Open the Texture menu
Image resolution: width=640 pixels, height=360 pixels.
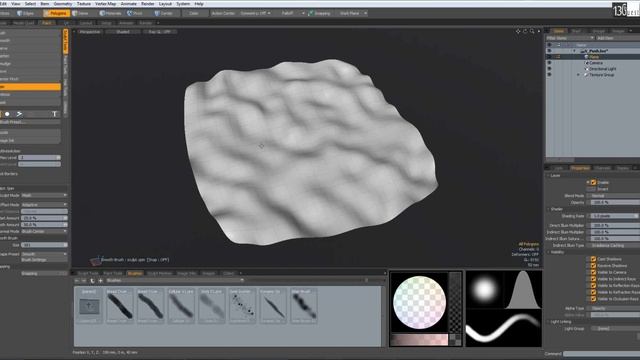click(84, 4)
